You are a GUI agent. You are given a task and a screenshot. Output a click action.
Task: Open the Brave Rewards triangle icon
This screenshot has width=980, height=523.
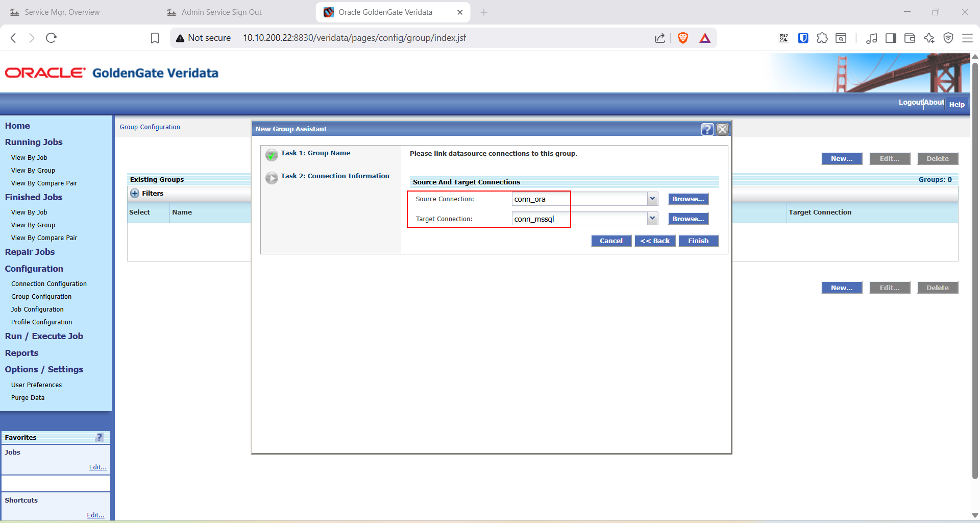(705, 38)
